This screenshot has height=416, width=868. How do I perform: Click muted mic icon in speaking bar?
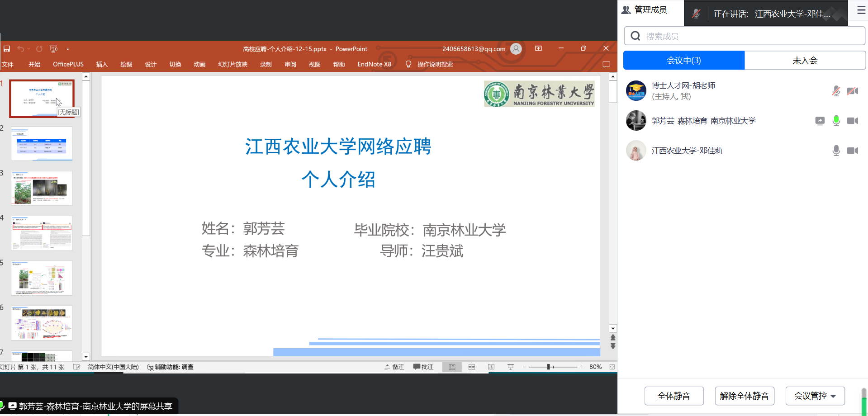click(x=696, y=14)
